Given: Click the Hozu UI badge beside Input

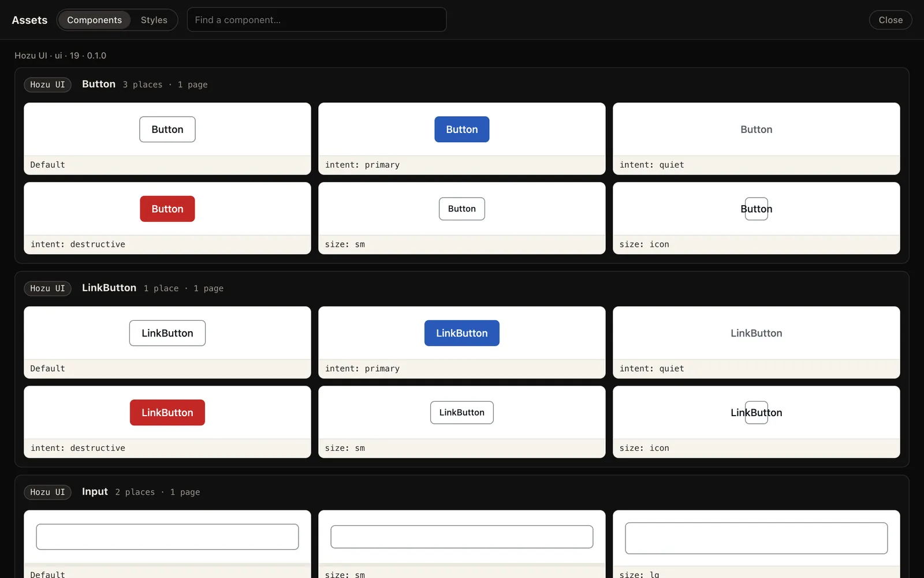Looking at the screenshot, I should tap(47, 492).
